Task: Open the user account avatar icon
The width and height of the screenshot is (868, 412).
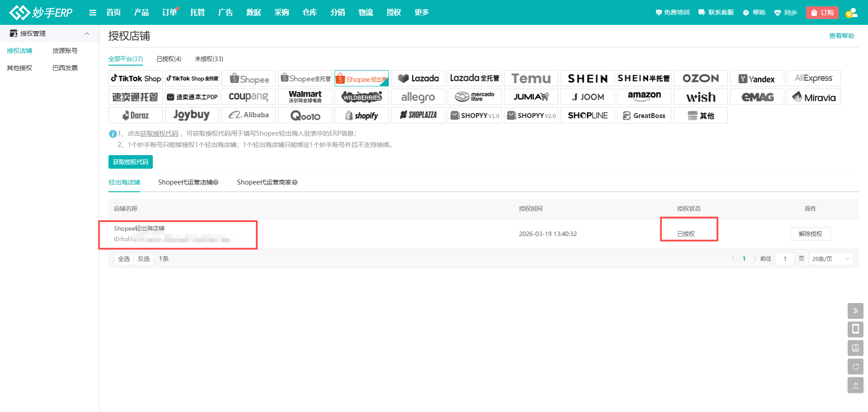Action: (852, 13)
